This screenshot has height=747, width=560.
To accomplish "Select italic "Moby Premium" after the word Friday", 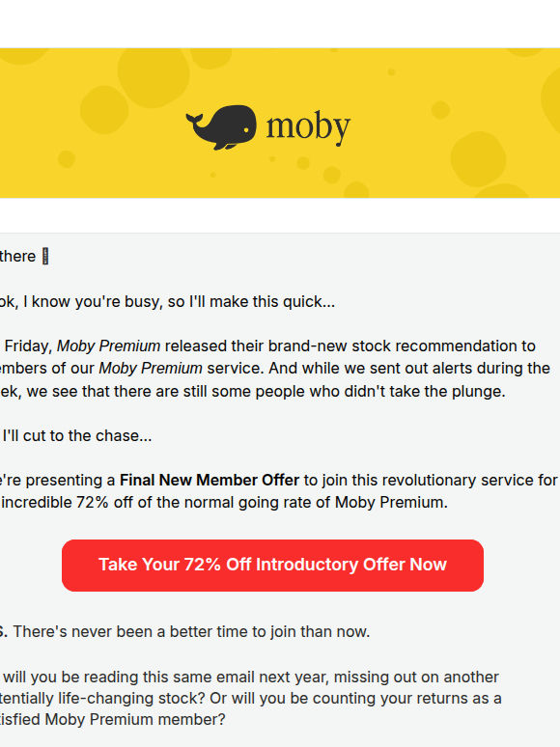I will coord(109,346).
